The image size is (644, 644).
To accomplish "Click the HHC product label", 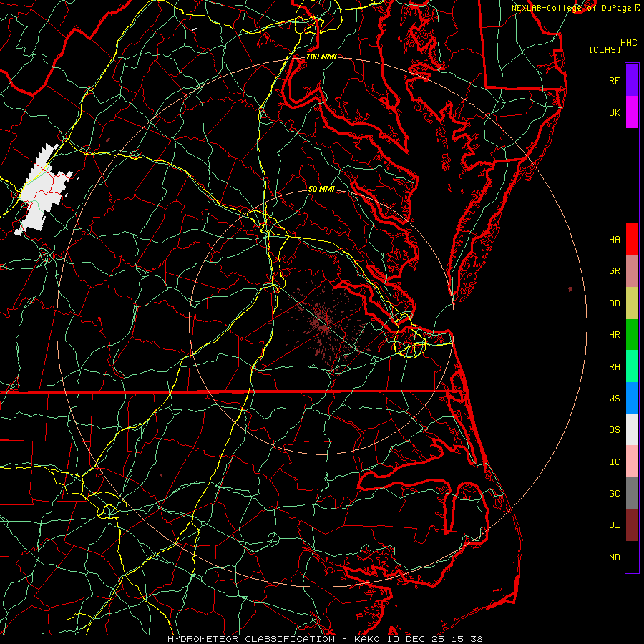I will tap(629, 43).
